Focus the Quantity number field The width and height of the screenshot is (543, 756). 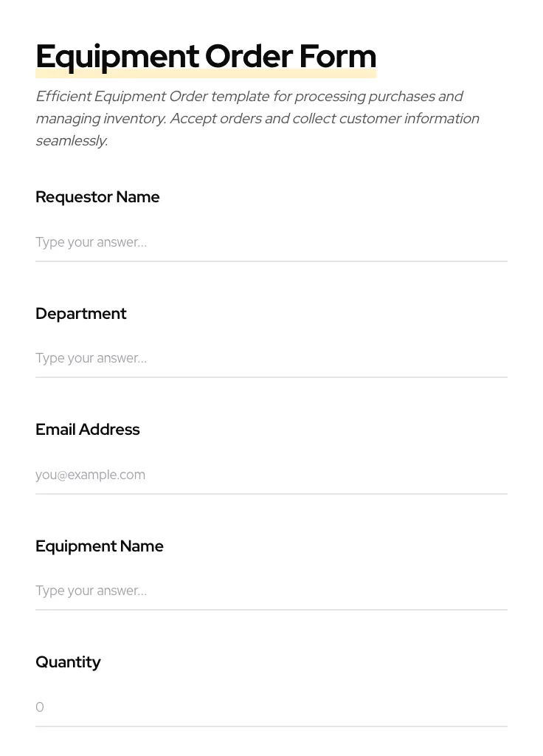[271, 707]
